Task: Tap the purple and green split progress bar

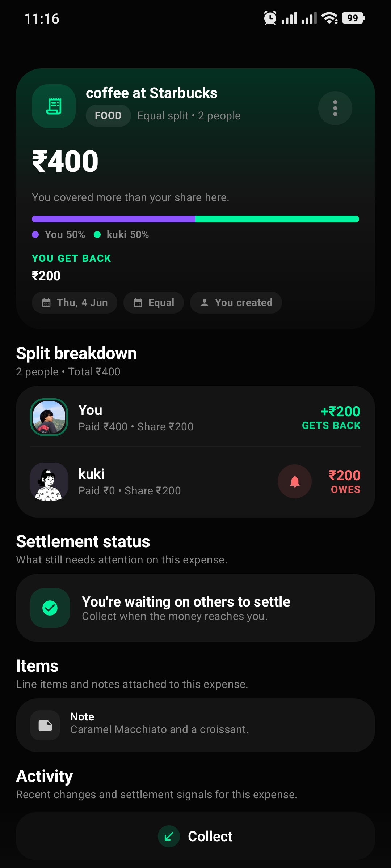Action: [x=195, y=219]
